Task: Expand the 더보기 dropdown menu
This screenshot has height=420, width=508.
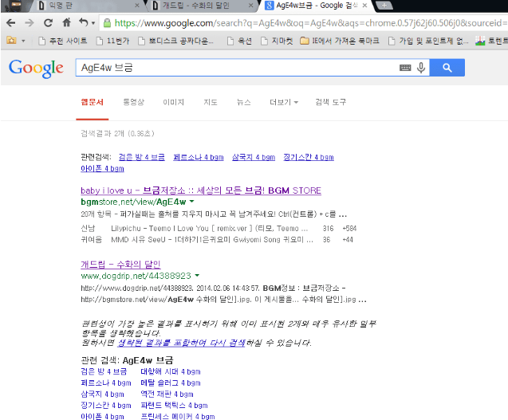Action: pos(284,102)
